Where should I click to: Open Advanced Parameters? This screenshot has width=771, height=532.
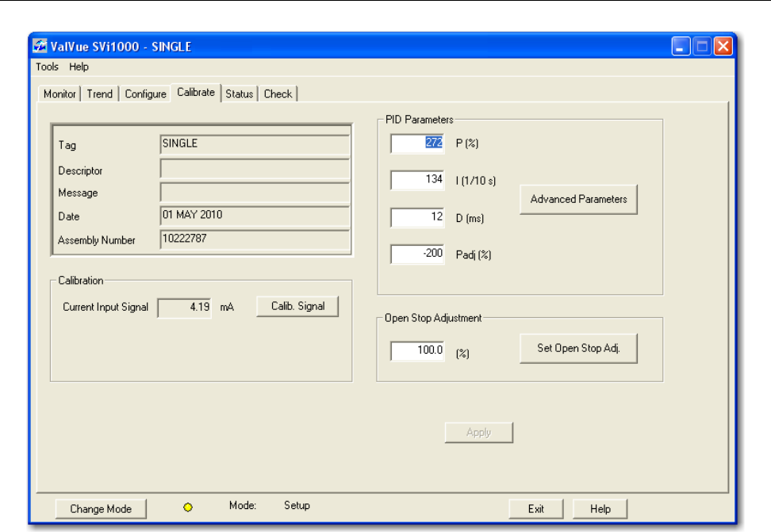click(x=579, y=199)
